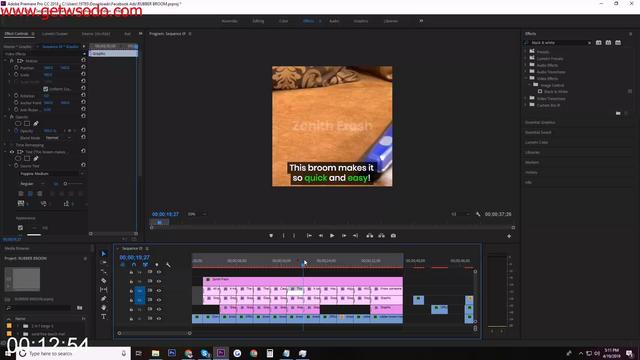Click YUV Effects filter icon in Effects panel
Screen dimensions: 640x360
618,42
